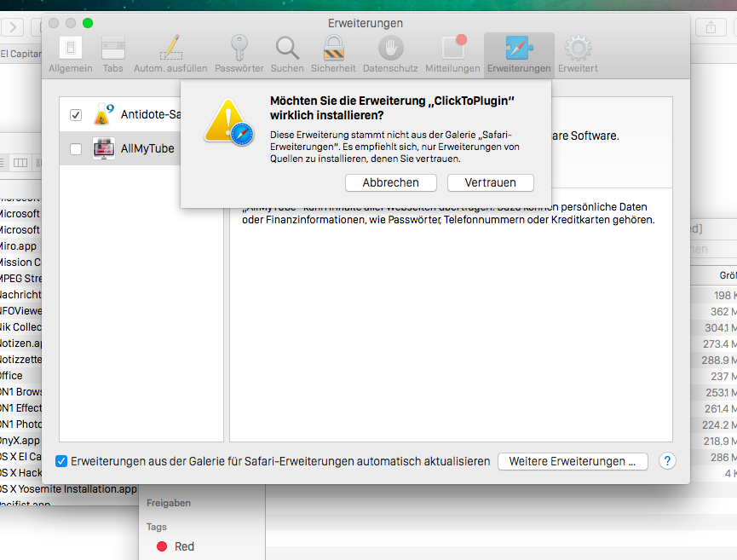Select the Office folder in Finder list
The width and height of the screenshot is (737, 560).
(11, 376)
